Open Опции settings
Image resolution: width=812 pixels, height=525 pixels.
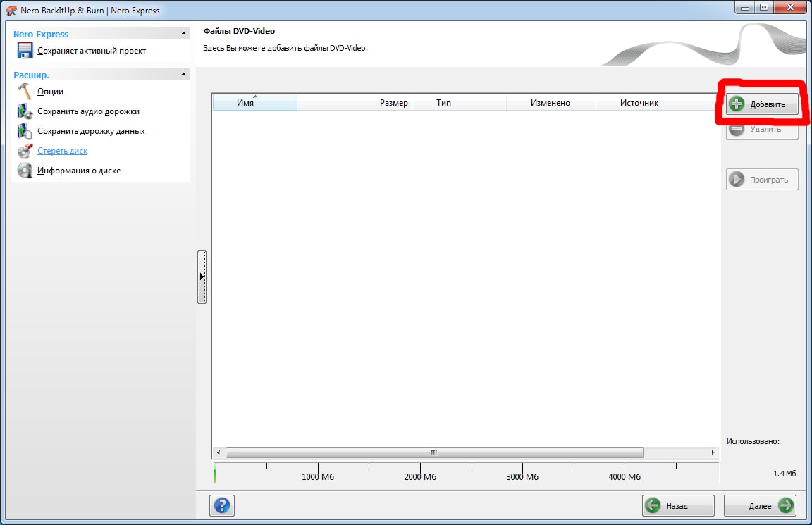(x=50, y=92)
